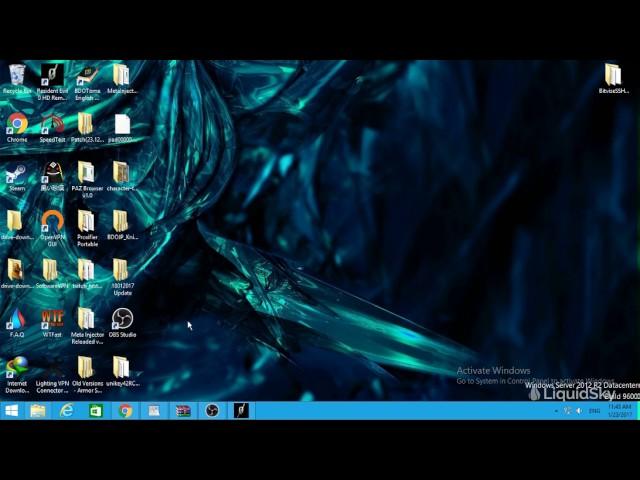Open the Old Versions - Armor S folder
This screenshot has width=640, height=480.
point(87,375)
